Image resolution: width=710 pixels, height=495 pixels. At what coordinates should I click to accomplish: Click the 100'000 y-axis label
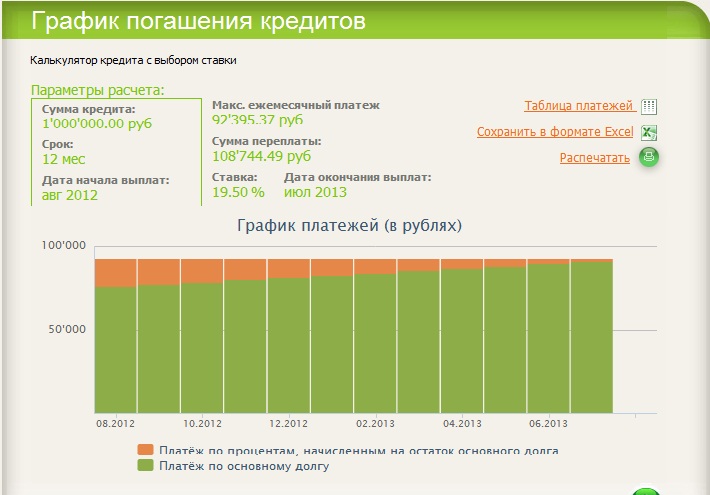(x=64, y=245)
